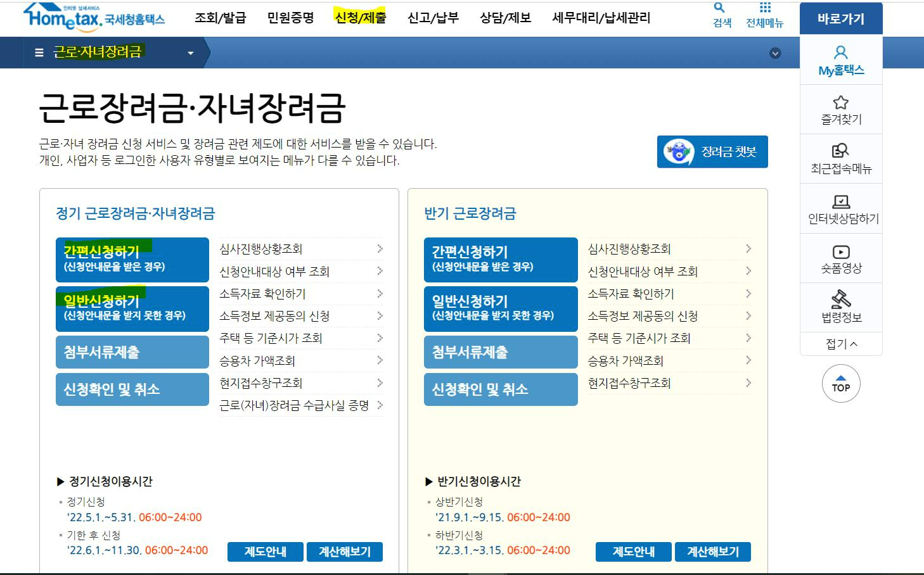Open 즐겨찾기 star icon
The height and width of the screenshot is (575, 924).
coord(841,102)
